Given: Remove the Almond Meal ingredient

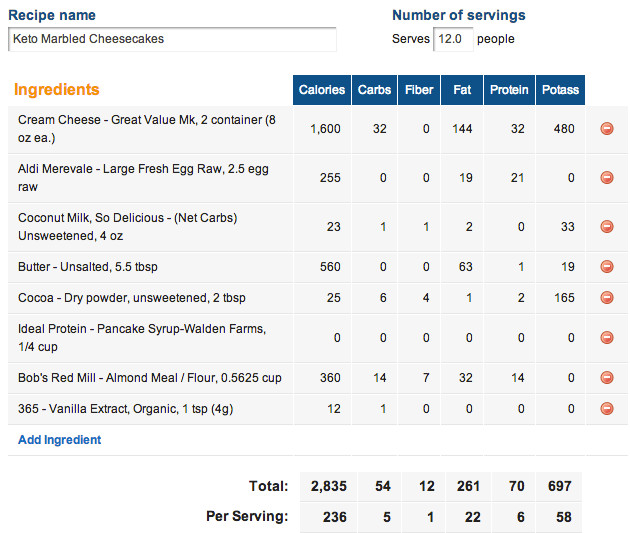Looking at the screenshot, I should 607,378.
